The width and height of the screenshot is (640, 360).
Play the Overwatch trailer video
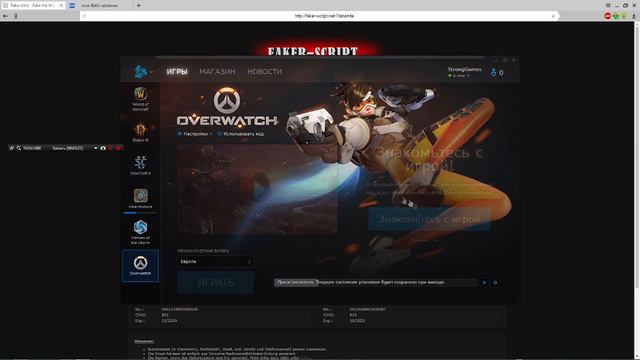click(257, 189)
